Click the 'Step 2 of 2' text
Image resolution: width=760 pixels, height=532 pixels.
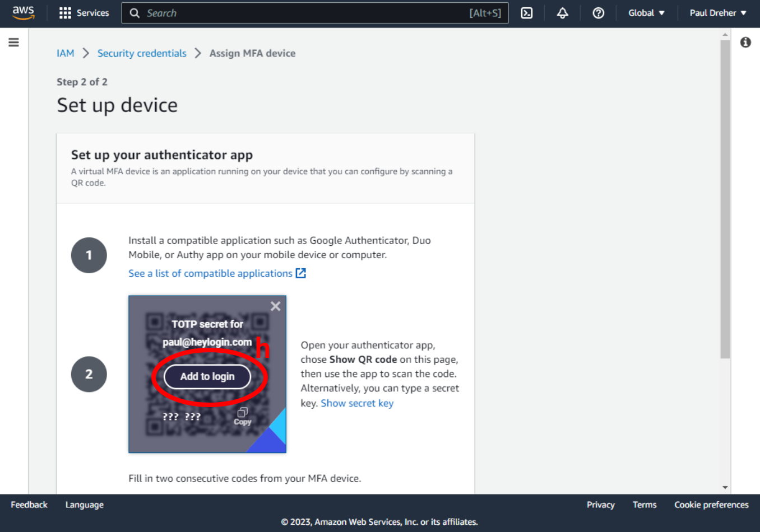click(82, 82)
